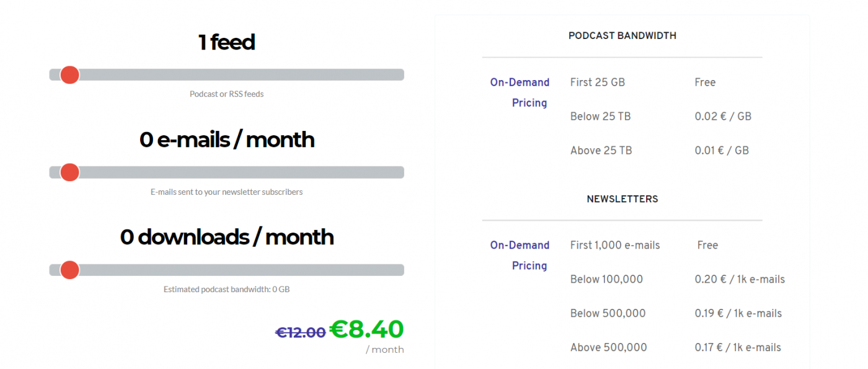Click the '1 feed' heading
This screenshot has height=369, width=868.
227,42
